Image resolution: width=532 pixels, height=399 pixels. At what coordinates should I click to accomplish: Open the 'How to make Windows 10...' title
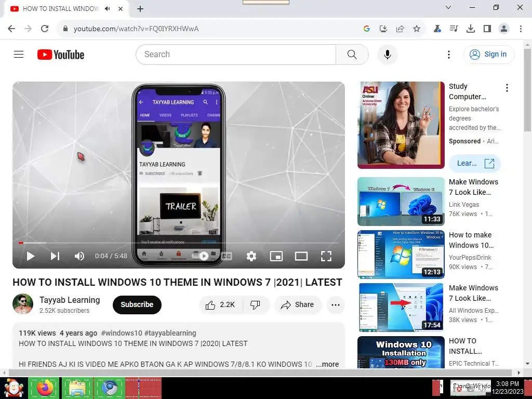tap(471, 240)
